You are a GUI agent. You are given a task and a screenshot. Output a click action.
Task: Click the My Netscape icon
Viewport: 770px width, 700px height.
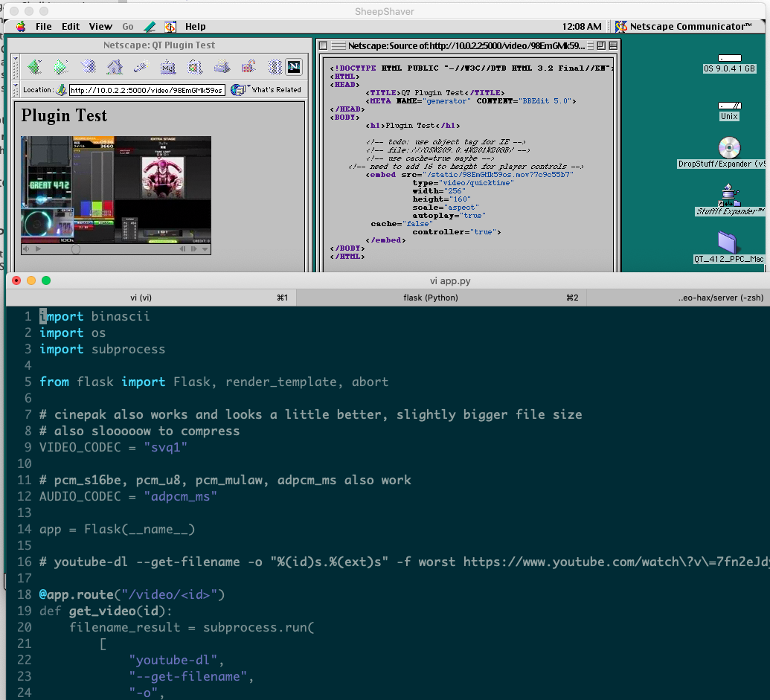[x=168, y=67]
